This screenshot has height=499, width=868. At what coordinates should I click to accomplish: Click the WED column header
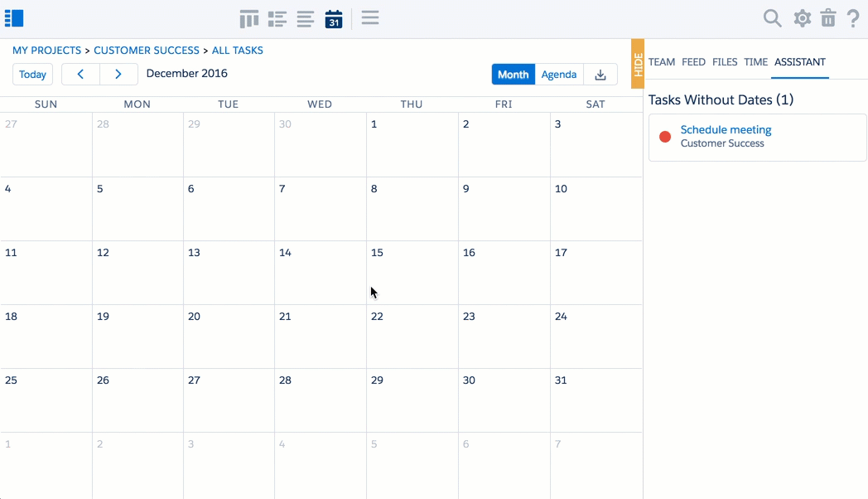pos(320,104)
